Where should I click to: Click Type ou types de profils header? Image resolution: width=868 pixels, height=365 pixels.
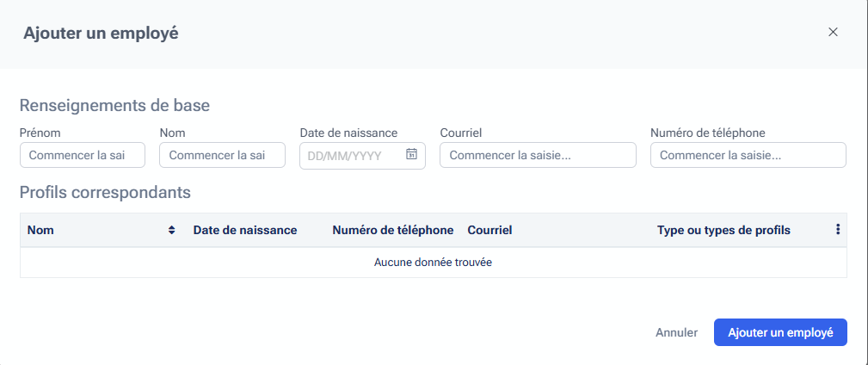click(723, 231)
